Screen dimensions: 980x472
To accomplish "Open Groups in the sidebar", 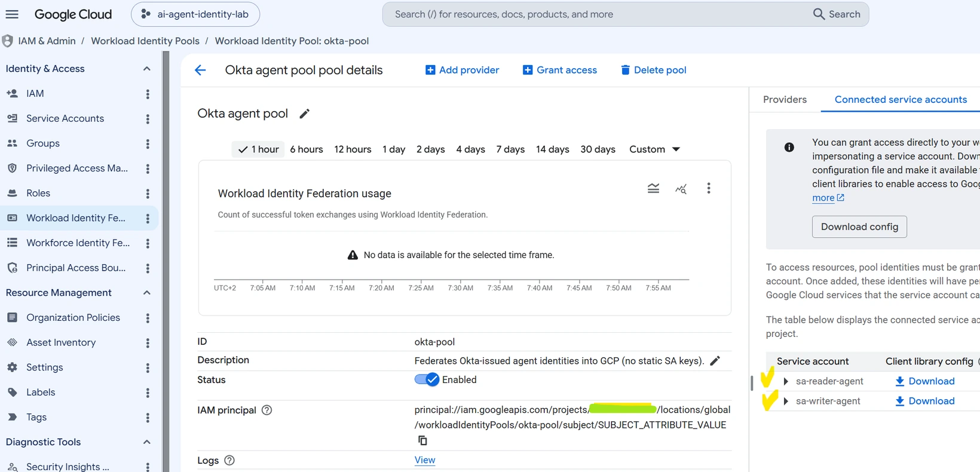I will click(43, 143).
